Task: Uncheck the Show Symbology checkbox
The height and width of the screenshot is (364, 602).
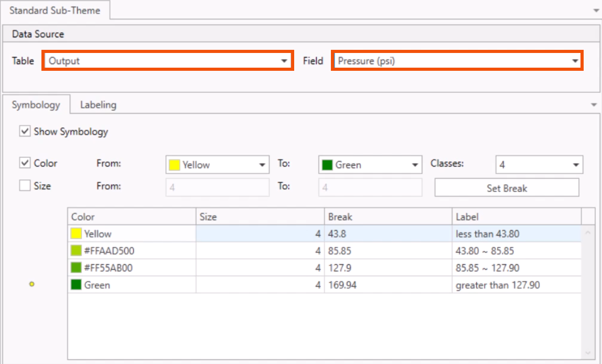Action: pyautogui.click(x=25, y=131)
